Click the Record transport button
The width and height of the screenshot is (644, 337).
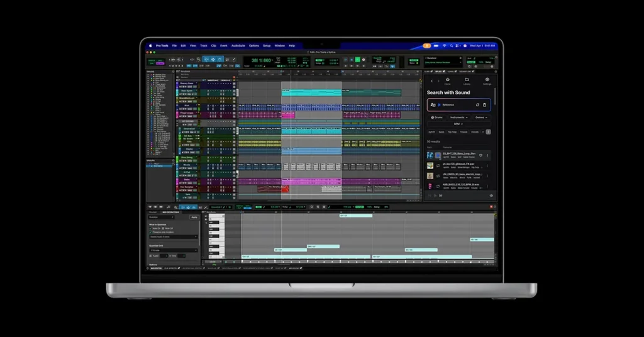coord(365,60)
